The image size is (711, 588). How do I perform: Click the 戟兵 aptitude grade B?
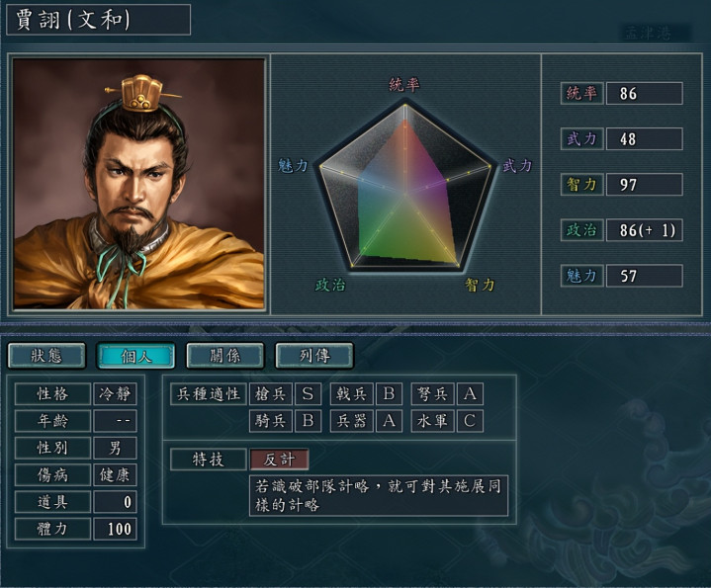click(x=389, y=393)
